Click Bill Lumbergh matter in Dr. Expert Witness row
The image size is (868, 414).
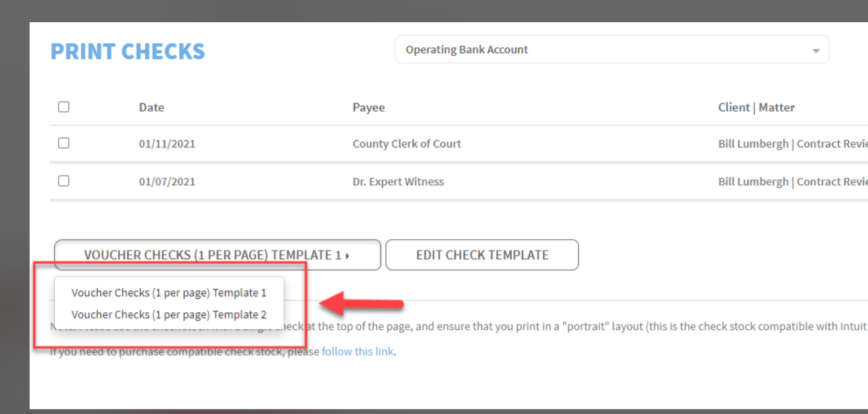point(793,181)
